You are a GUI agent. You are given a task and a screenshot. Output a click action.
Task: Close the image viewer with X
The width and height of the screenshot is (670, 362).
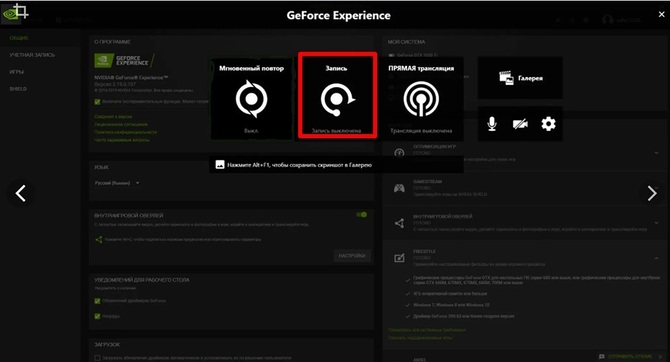coord(661,14)
